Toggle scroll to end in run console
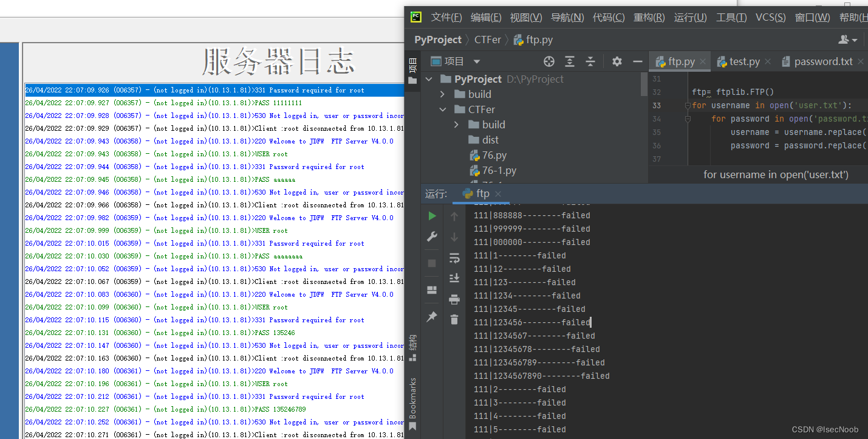 coord(454,278)
